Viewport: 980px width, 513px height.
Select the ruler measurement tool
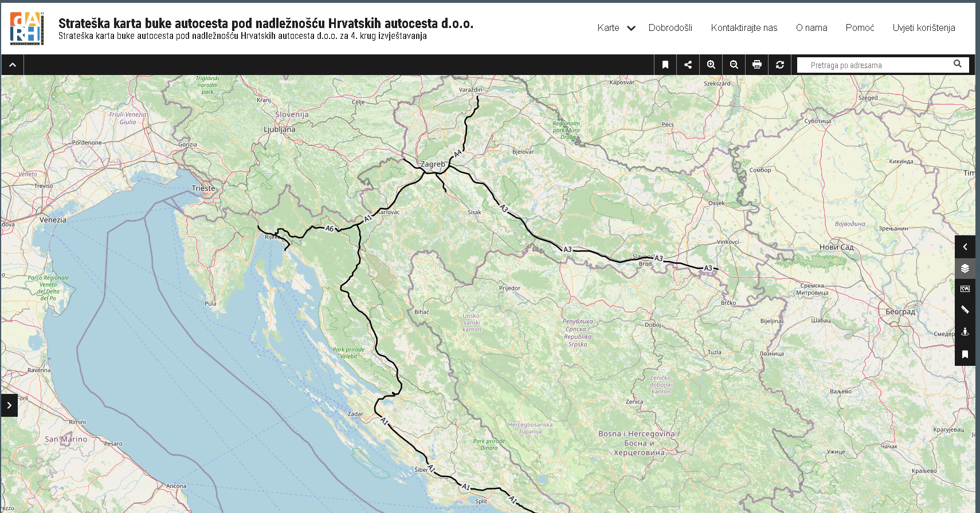(x=965, y=310)
